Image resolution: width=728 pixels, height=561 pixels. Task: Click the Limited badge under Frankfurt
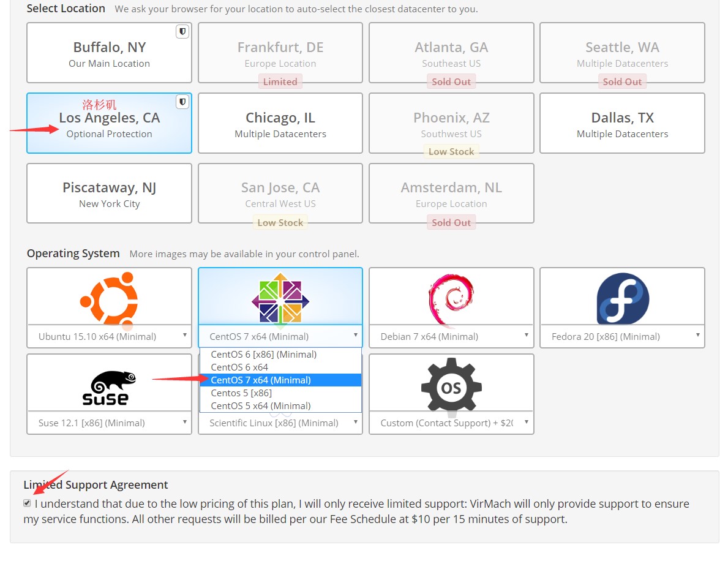point(280,81)
